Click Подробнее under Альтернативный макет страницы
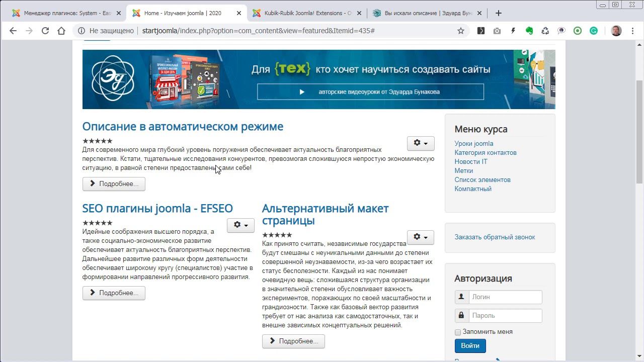This screenshot has height=362, width=644. [x=293, y=341]
